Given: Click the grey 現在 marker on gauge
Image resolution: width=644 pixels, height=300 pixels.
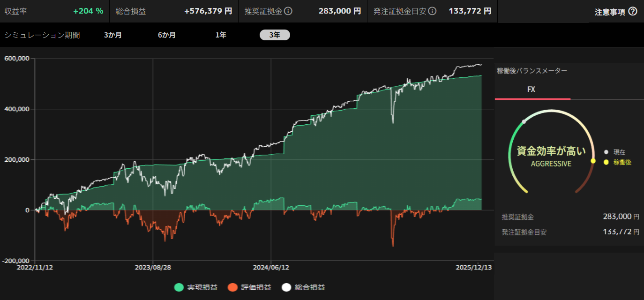Looking at the screenshot, I should pos(524,121).
